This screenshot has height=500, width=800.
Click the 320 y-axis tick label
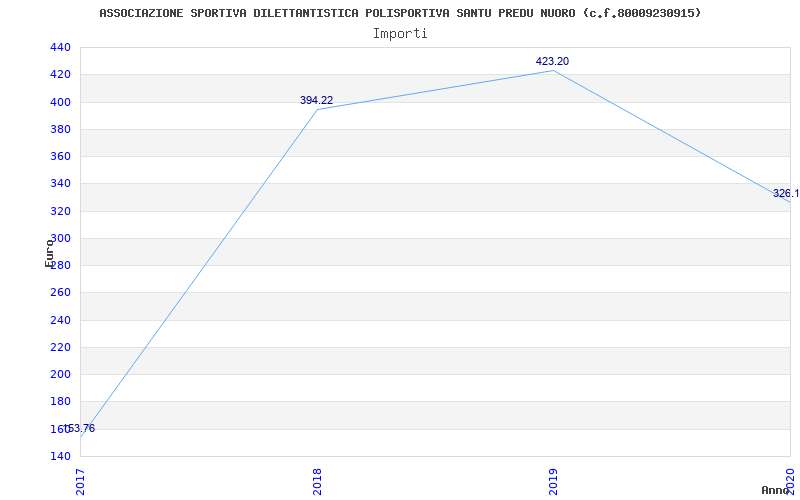[60, 211]
